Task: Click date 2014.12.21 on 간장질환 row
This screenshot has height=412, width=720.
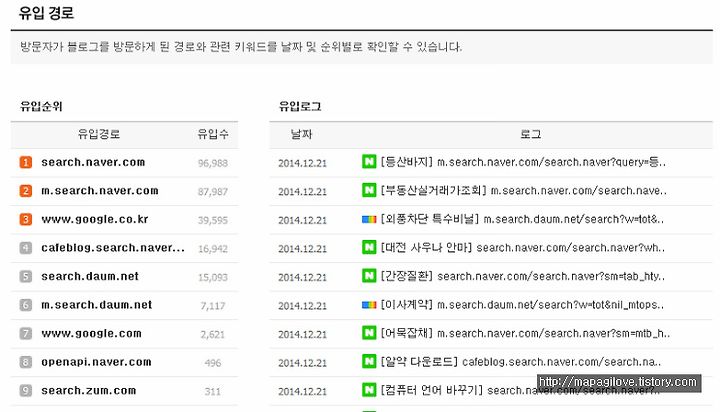Action: point(302,277)
